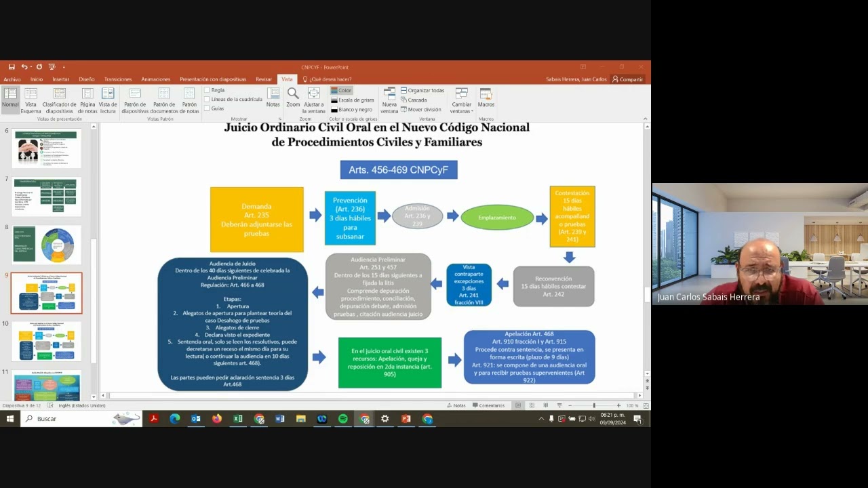Click zoom in plus button
This screenshot has height=488, width=868.
coord(618,405)
